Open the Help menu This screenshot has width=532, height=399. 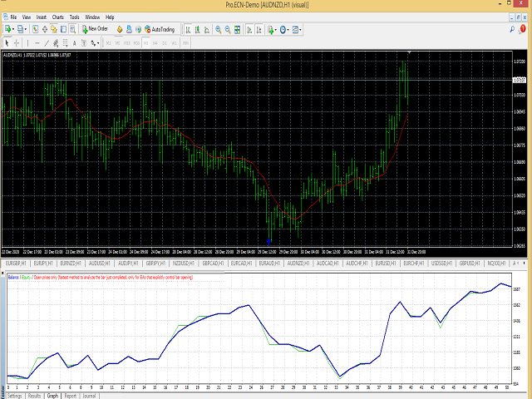110,17
